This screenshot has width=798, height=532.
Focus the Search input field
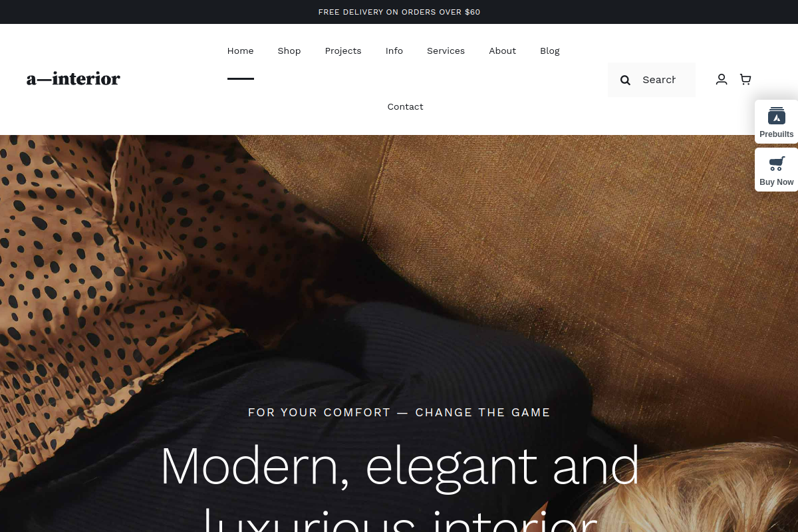[x=659, y=80]
